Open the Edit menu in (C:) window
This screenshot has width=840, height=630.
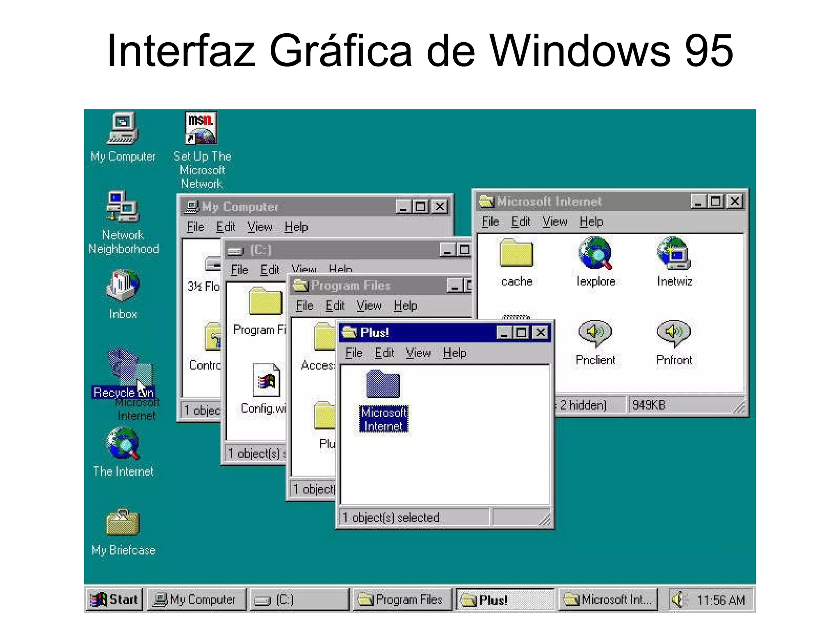(x=270, y=269)
